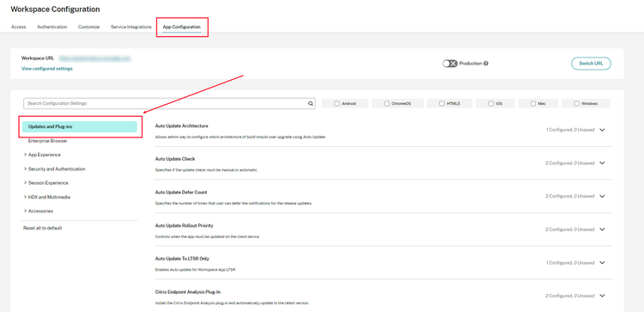This screenshot has height=312, width=644.
Task: Expand the Security and Authentication category
Action: pyautogui.click(x=26, y=169)
